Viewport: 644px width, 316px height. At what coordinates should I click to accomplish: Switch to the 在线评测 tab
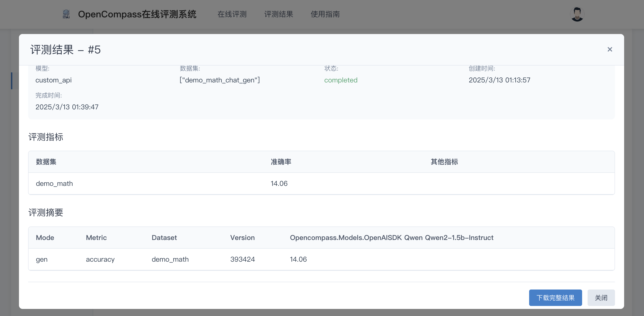[x=232, y=14]
